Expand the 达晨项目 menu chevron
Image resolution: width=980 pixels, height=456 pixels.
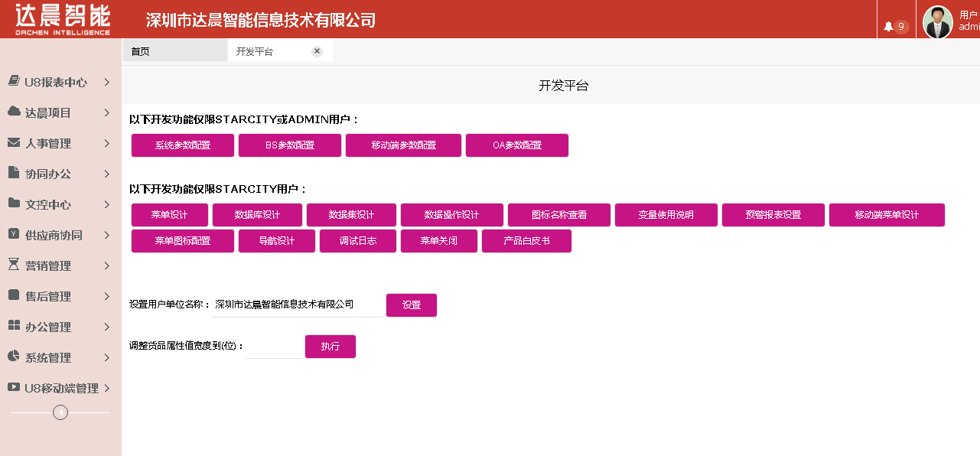107,112
